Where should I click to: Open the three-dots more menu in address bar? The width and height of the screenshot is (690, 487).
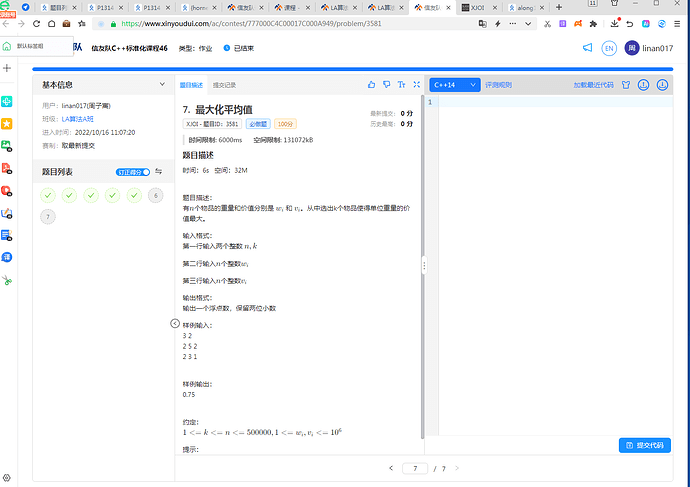tap(513, 24)
